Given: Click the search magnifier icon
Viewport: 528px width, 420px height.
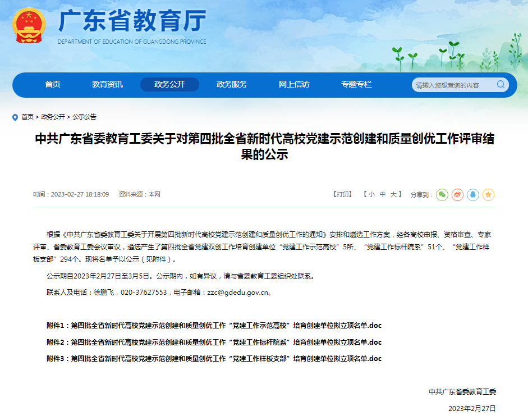Looking at the screenshot, I should click(501, 85).
